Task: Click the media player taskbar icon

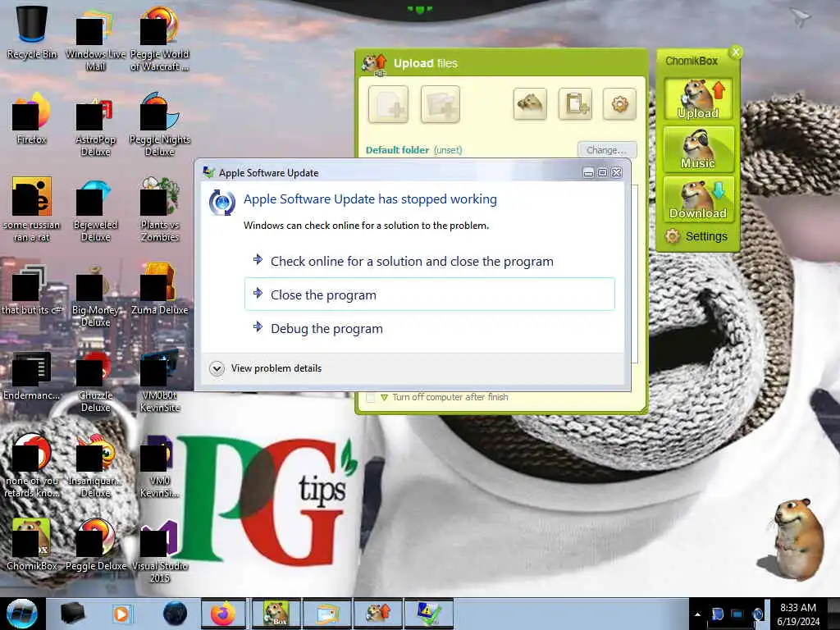Action: coord(121,614)
